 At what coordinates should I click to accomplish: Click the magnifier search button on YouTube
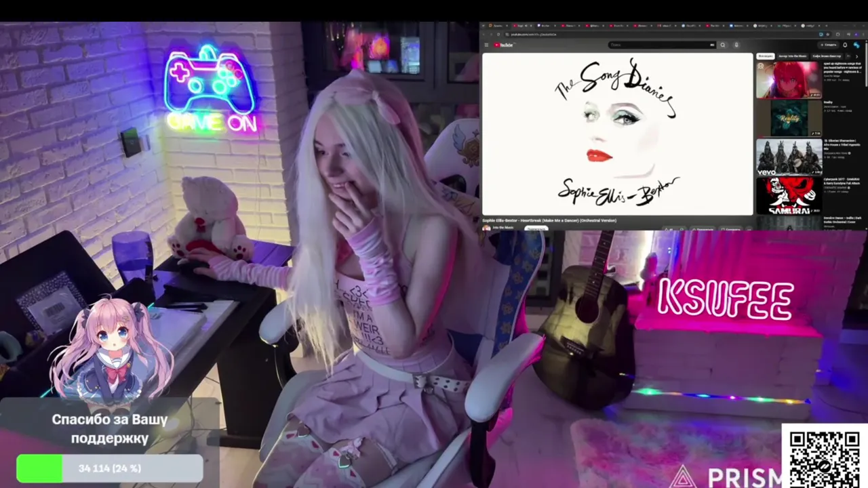click(723, 45)
